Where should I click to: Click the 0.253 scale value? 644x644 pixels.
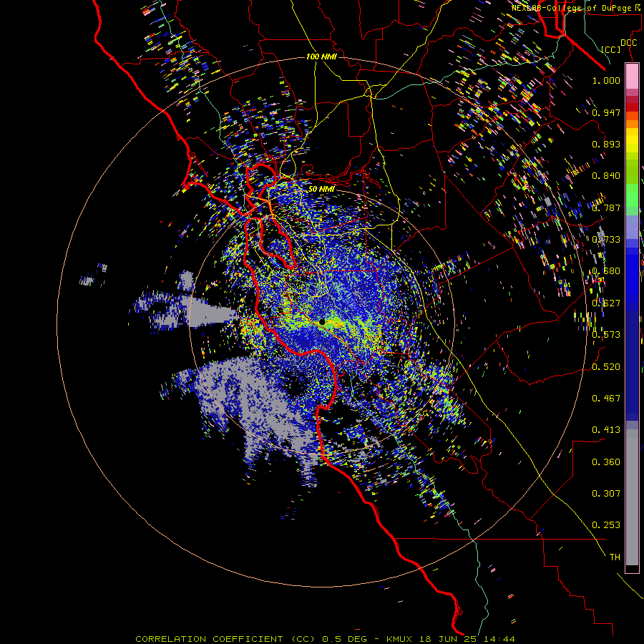pos(606,525)
